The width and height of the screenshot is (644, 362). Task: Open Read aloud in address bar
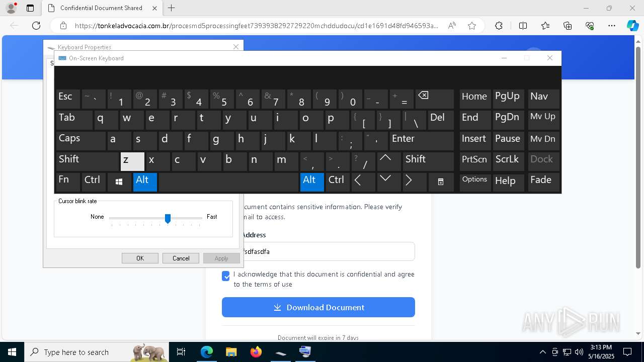coord(452,26)
